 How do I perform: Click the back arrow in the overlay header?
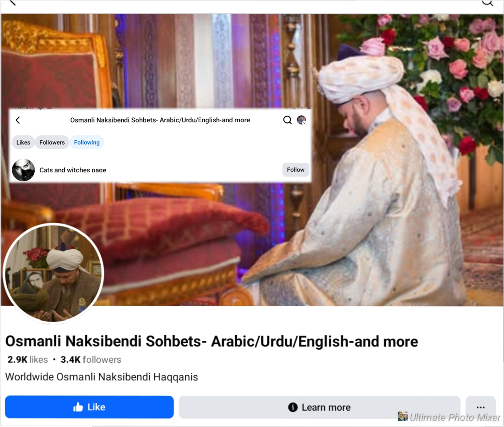click(18, 120)
